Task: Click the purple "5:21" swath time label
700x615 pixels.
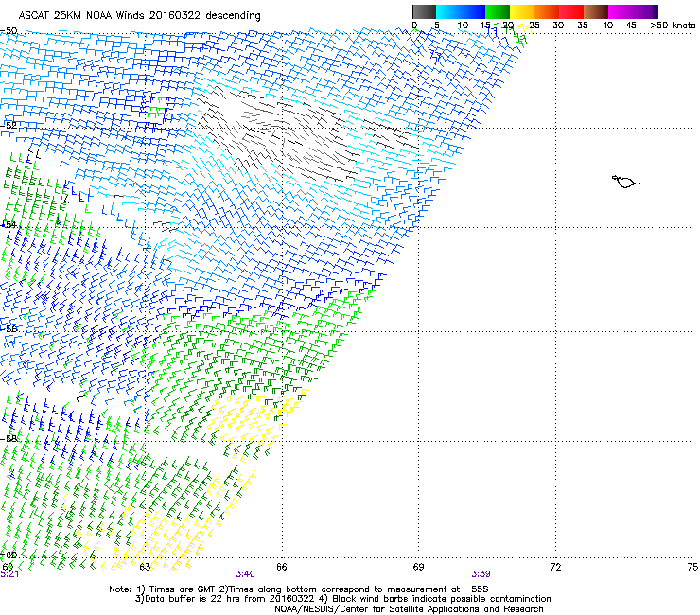Action: pos(9,574)
